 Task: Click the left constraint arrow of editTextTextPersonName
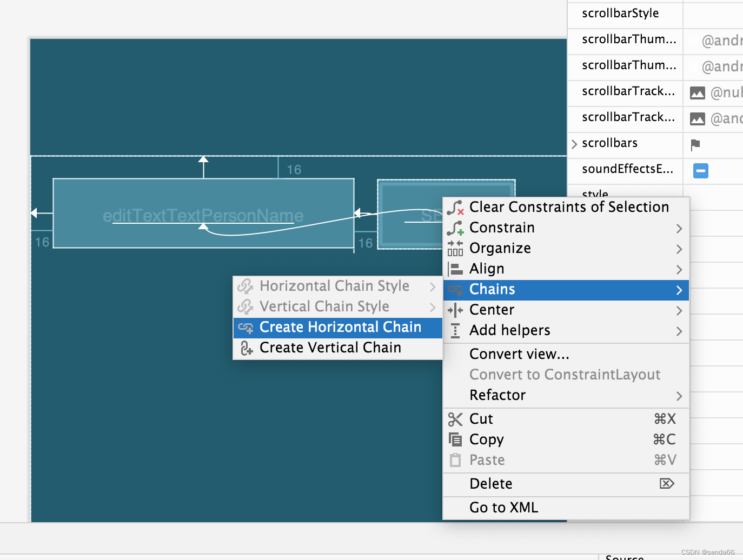[35, 213]
